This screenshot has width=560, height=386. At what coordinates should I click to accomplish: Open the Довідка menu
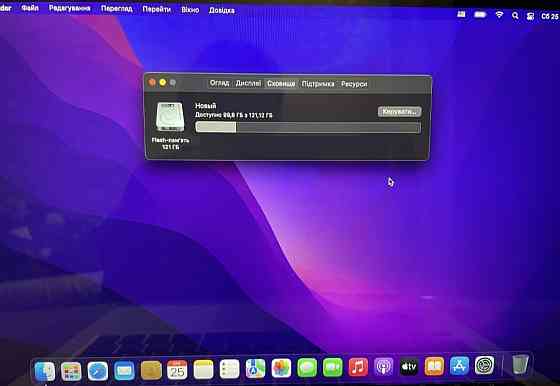click(221, 10)
